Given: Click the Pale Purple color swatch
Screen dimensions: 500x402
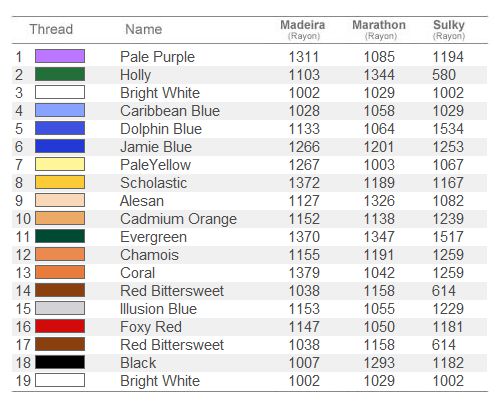Looking at the screenshot, I should (x=60, y=56).
